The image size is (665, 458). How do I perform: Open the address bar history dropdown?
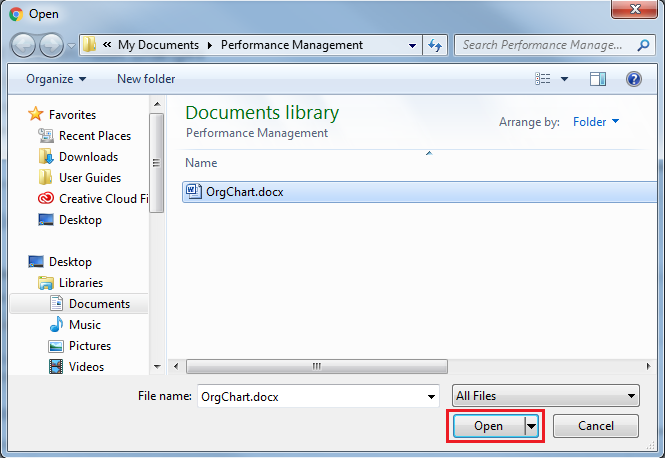point(413,45)
